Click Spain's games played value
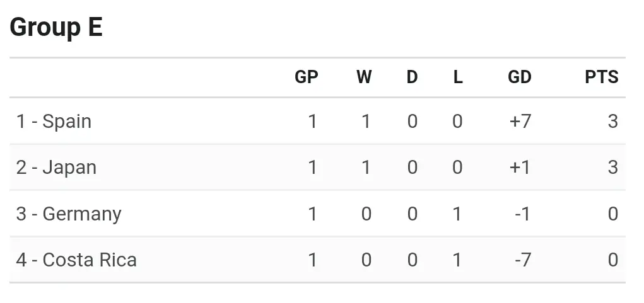This screenshot has width=644, height=303. click(312, 121)
